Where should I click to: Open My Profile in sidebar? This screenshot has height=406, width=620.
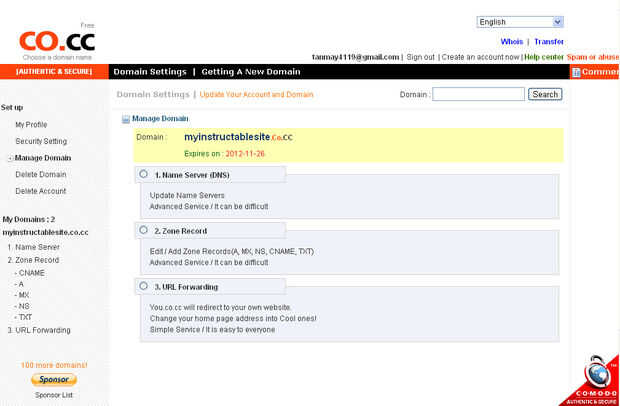pyautogui.click(x=31, y=125)
